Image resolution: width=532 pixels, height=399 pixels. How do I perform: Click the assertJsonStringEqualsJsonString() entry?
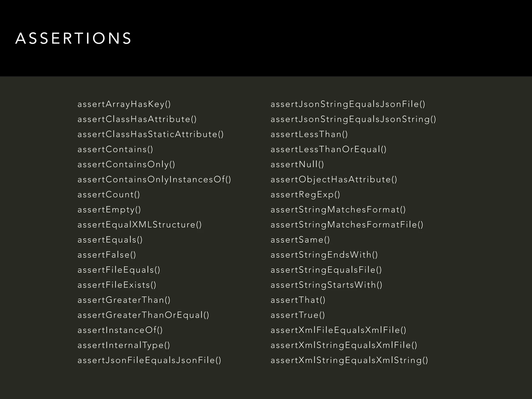coord(353,119)
